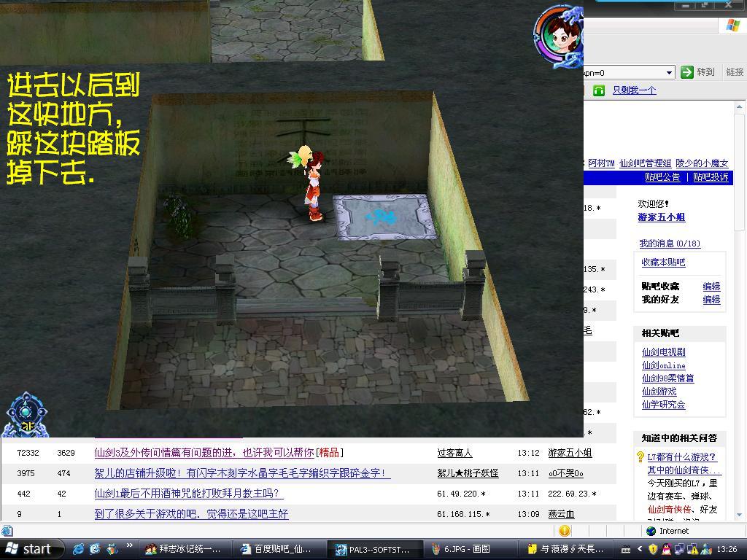The image size is (747, 560).
Task: Open the answer link 其中的仙剑奇侠...
Action: (684, 470)
